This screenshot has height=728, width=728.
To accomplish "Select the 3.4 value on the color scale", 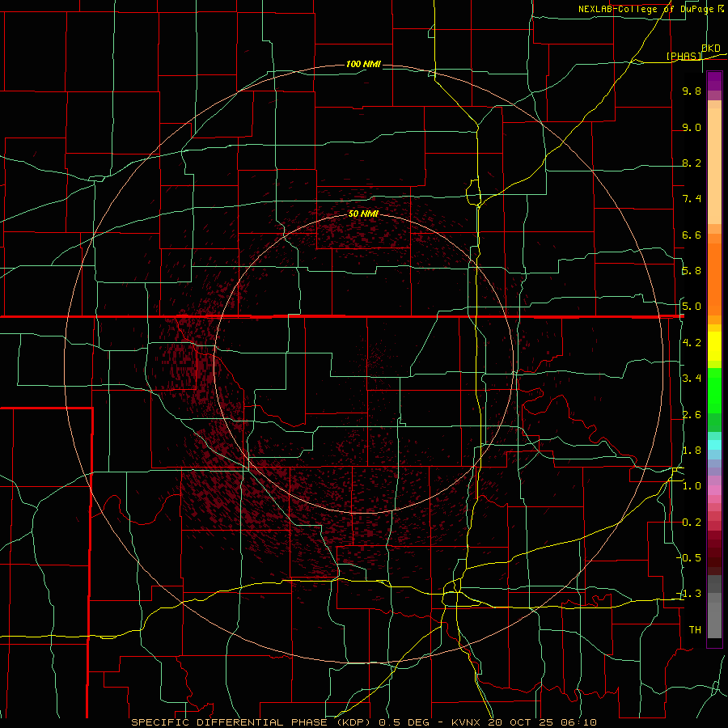I will 692,379.
